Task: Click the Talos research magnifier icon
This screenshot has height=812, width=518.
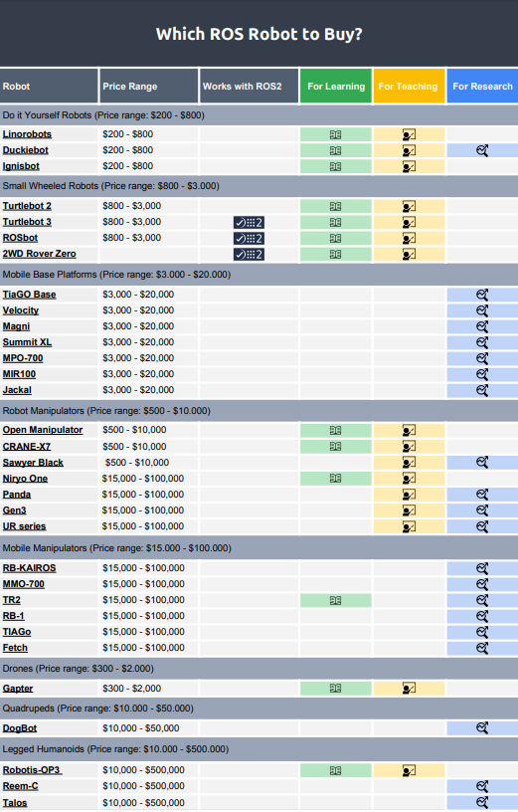Action: [482, 802]
